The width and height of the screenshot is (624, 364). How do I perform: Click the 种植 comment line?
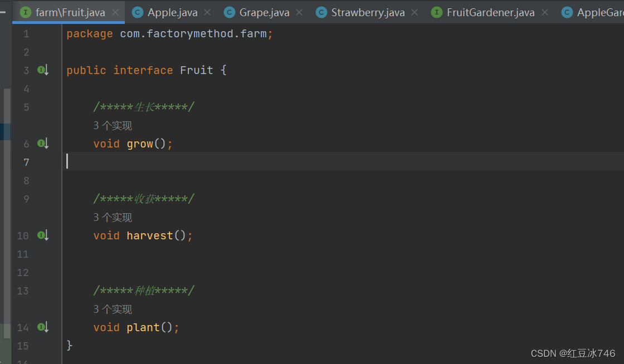[x=144, y=291]
